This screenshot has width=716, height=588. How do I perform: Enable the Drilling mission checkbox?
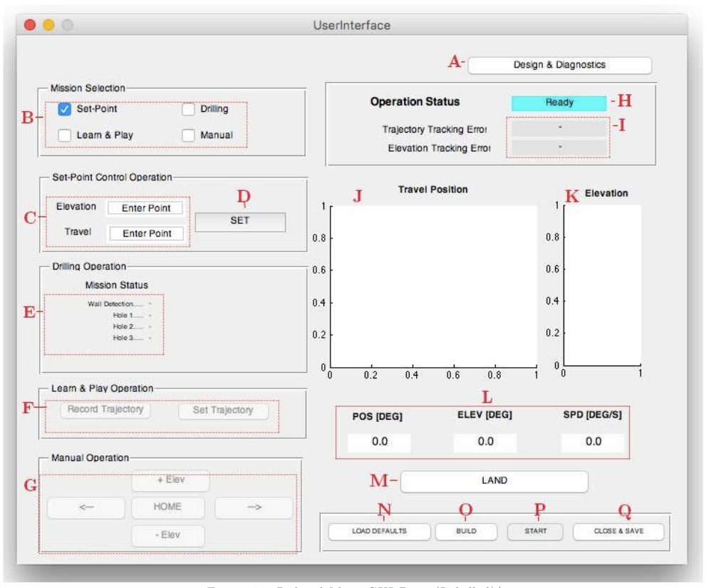point(188,109)
